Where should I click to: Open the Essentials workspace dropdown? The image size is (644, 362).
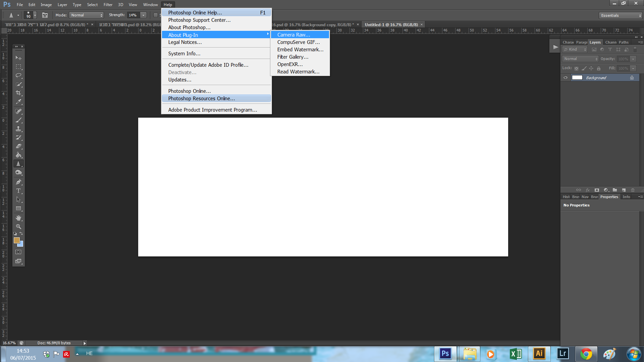click(x=621, y=15)
